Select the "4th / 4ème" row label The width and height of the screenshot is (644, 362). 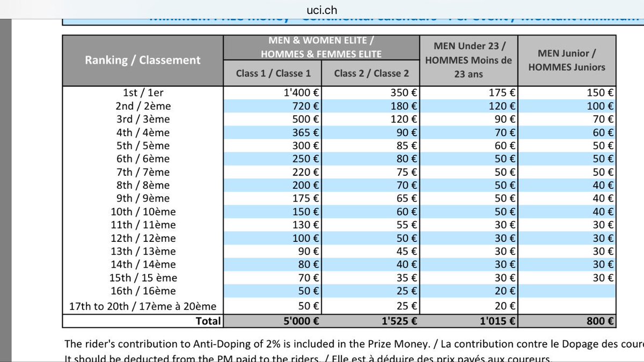coord(143,132)
